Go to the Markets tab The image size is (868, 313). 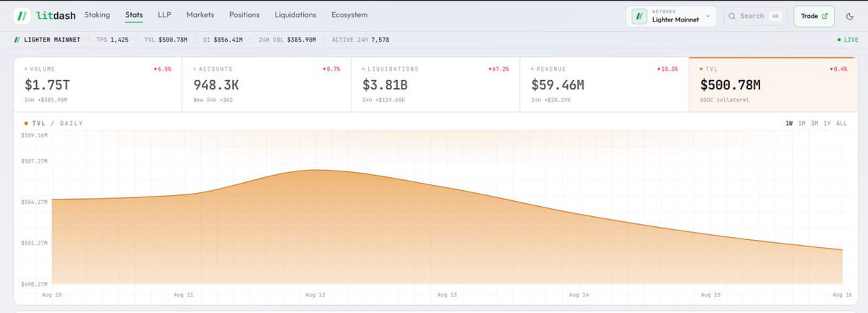[x=200, y=15]
